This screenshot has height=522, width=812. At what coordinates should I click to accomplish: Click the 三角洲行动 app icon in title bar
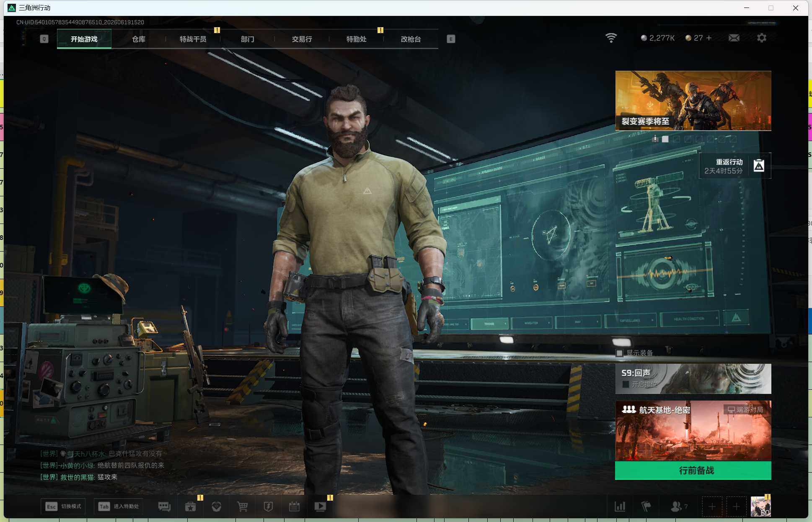[12, 8]
